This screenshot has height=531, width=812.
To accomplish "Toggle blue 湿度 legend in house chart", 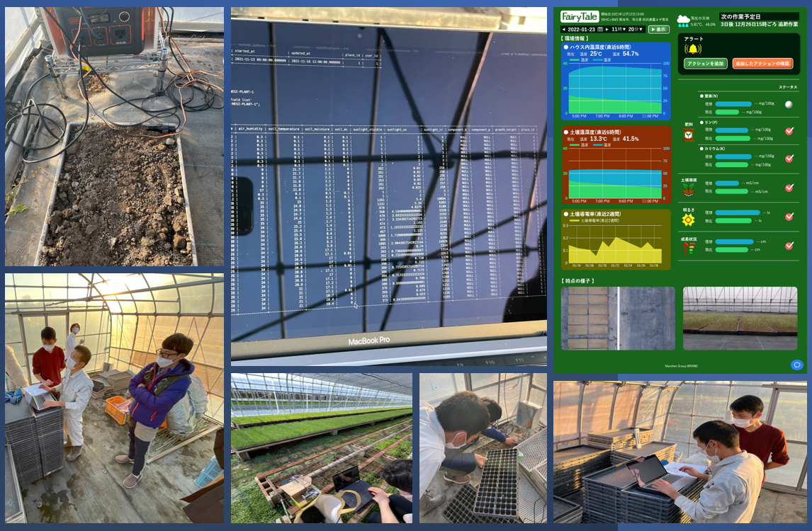I will (x=602, y=60).
